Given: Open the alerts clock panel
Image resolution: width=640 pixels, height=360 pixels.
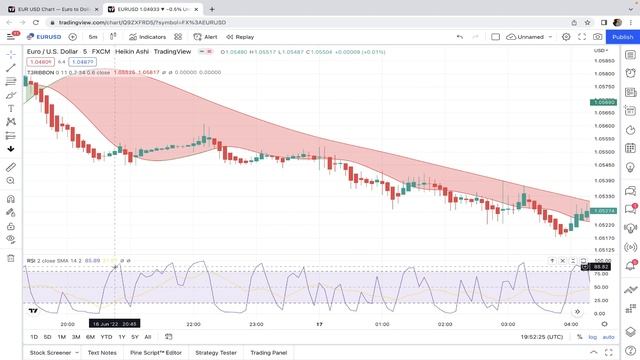Looking at the screenshot, I should [x=631, y=73].
